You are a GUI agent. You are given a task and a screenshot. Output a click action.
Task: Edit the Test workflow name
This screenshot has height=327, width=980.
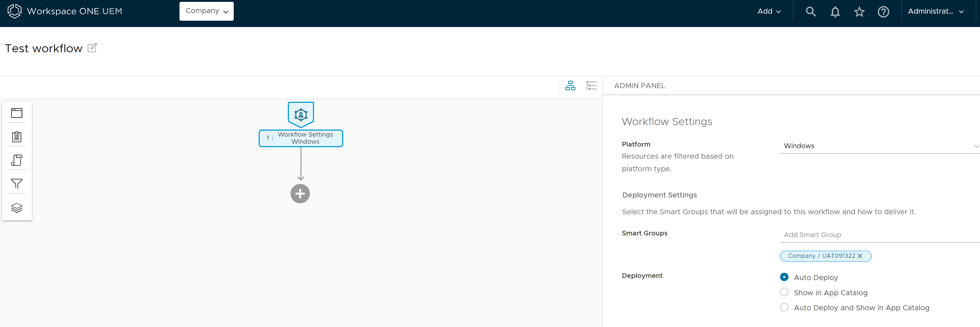(x=92, y=48)
